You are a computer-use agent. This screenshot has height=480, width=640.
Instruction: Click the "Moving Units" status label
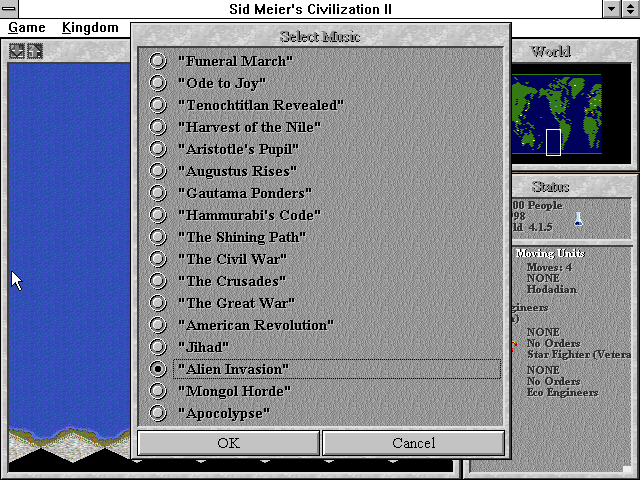point(550,253)
